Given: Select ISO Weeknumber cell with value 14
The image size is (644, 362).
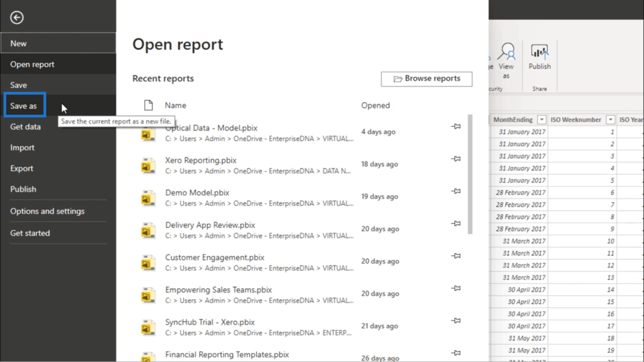Looking at the screenshot, I should click(x=582, y=290).
